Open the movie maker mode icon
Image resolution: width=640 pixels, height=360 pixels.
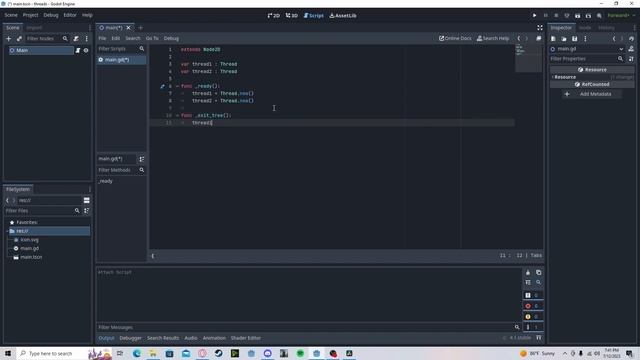(599, 16)
